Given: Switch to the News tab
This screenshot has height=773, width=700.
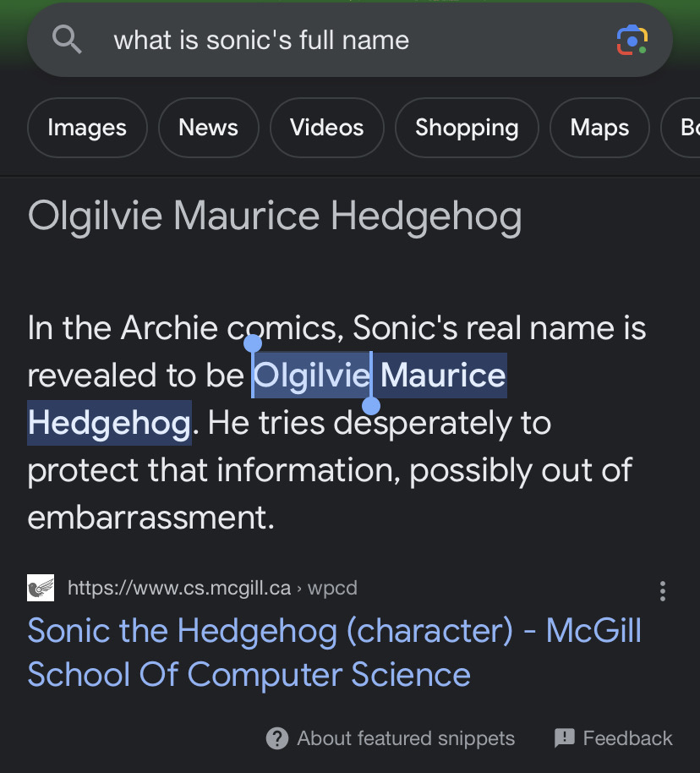Looking at the screenshot, I should click(209, 128).
